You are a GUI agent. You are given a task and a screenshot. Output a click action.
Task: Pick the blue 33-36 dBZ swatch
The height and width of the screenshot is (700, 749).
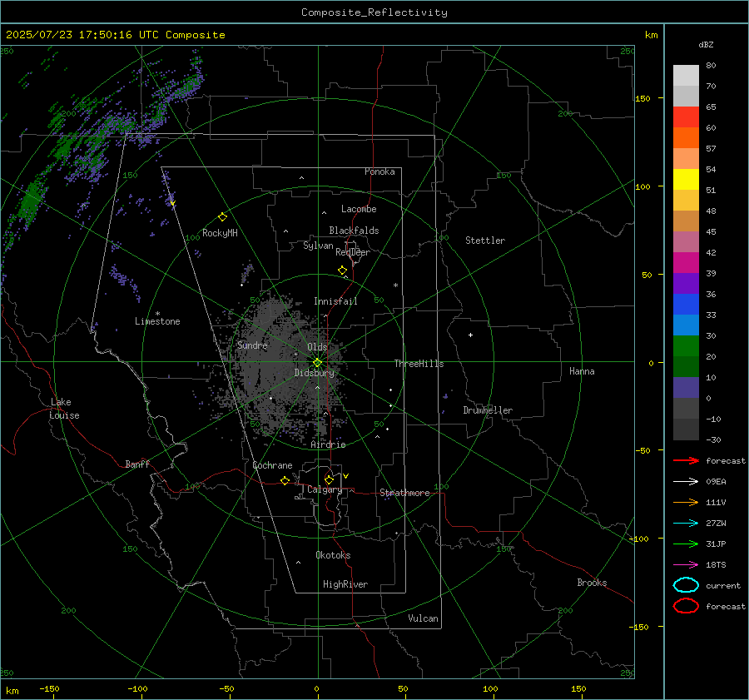tap(686, 305)
